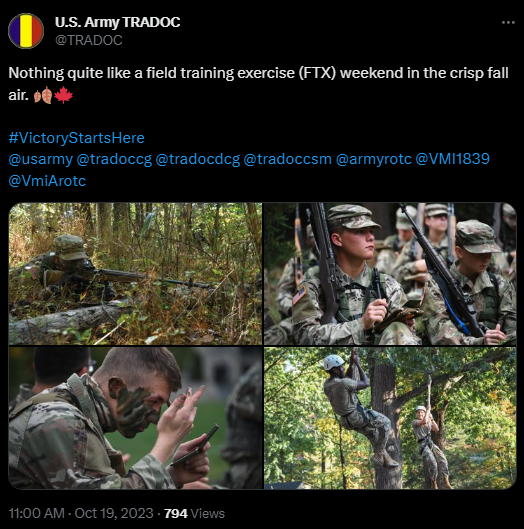View photo of soldier prone with rifle
The height and width of the screenshot is (529, 524).
pos(135,274)
